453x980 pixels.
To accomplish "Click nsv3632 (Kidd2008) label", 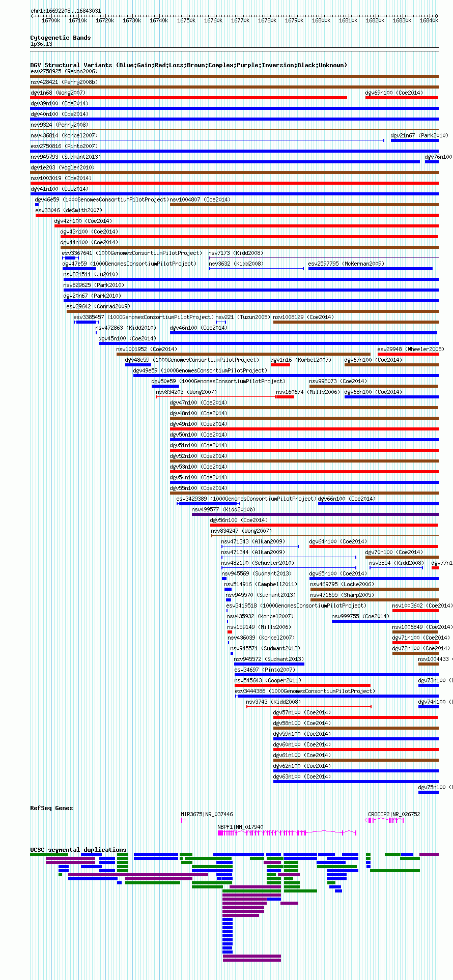I will [x=237, y=264].
